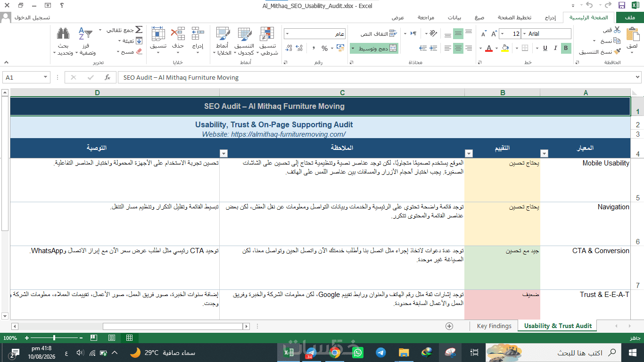Open the Clear (مسح) menu
The image size is (644, 362).
pos(129,52)
